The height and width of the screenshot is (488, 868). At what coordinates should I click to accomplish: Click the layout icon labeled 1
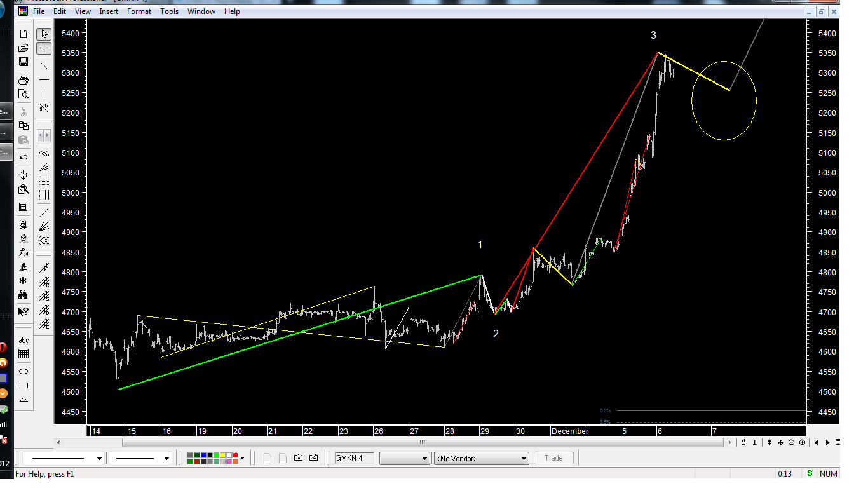(x=299, y=457)
